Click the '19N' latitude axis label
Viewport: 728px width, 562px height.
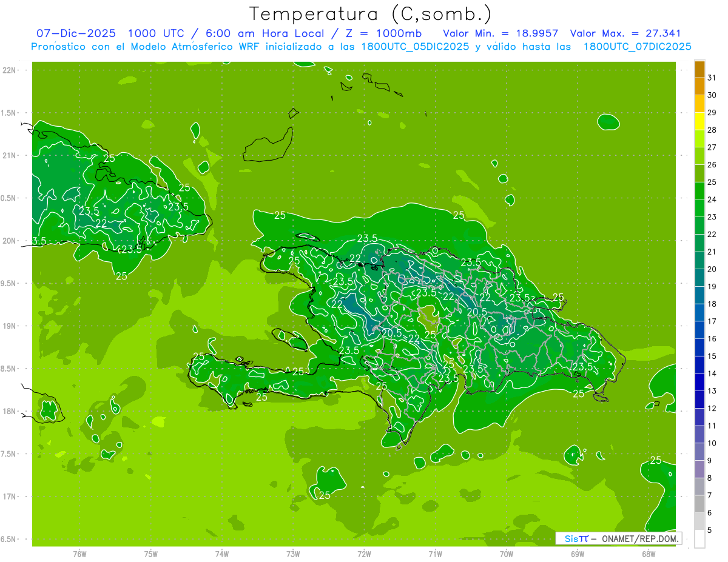point(10,326)
